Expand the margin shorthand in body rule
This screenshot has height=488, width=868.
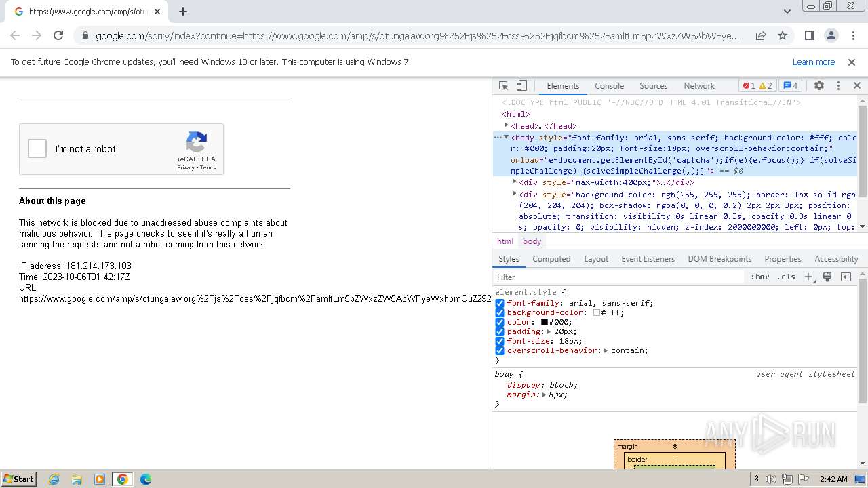[x=544, y=394]
